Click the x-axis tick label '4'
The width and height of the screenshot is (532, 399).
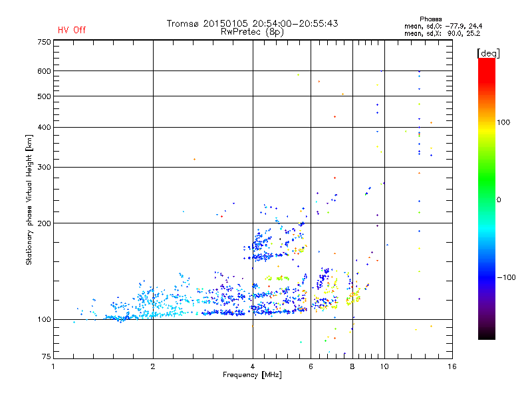coord(253,366)
